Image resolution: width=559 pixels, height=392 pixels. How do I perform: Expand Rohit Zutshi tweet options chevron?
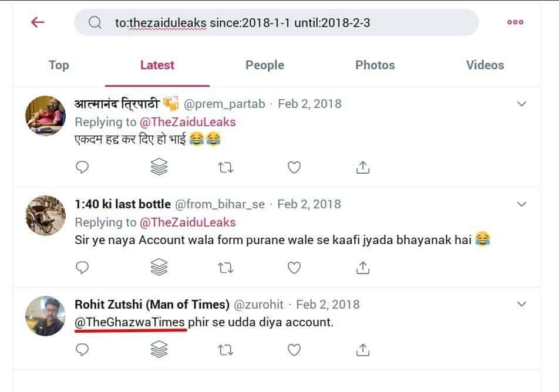(521, 304)
